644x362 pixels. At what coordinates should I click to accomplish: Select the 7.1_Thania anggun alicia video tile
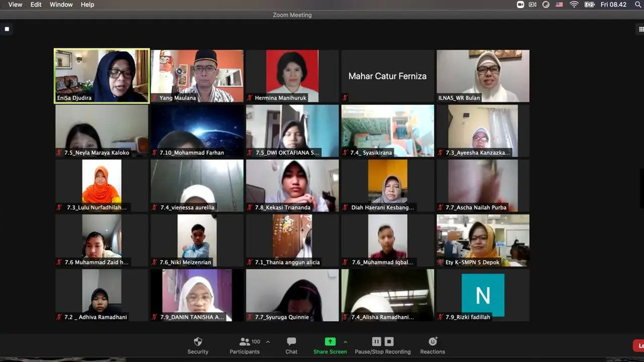(292, 240)
